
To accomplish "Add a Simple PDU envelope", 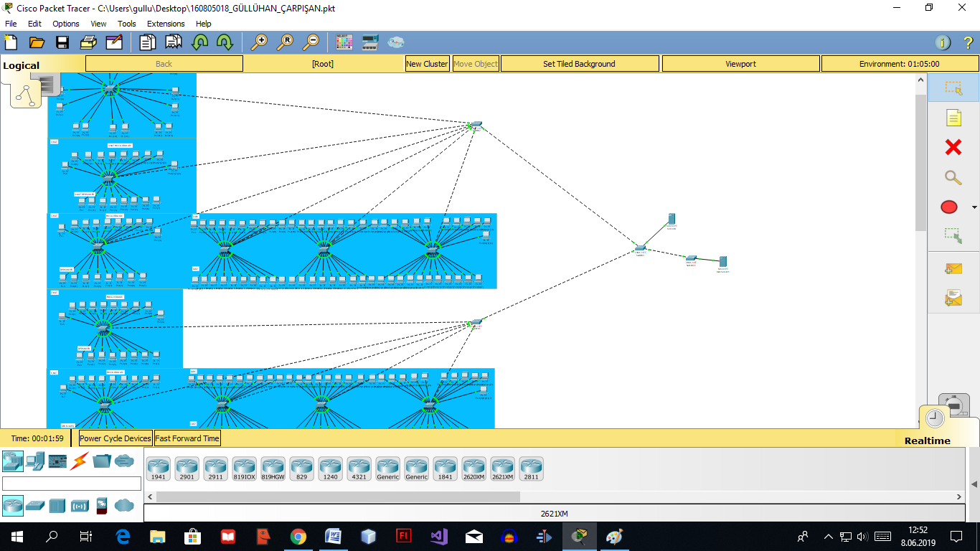I will (x=953, y=268).
